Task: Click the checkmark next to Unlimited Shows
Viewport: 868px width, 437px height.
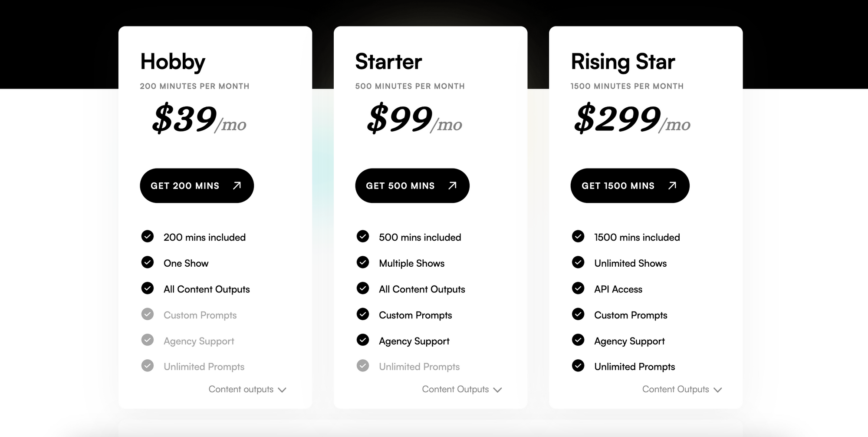Action: click(578, 262)
